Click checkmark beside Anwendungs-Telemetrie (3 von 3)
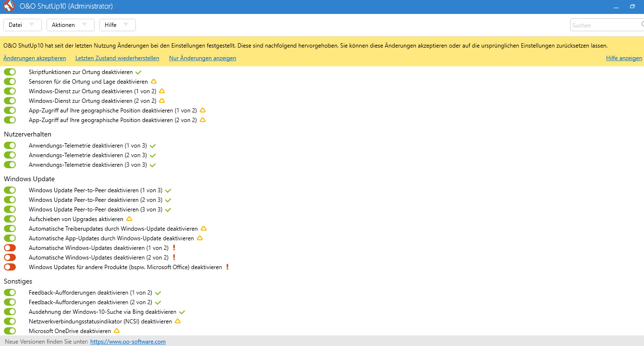Viewport: 644px width, 346px height. 153,165
